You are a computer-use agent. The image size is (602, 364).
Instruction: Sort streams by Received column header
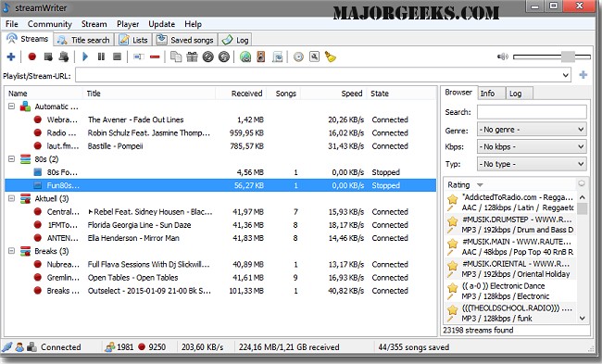[x=241, y=94]
